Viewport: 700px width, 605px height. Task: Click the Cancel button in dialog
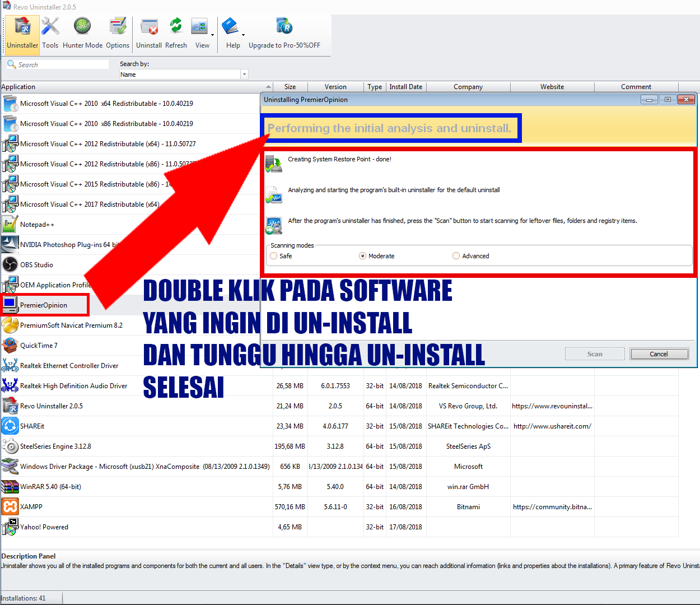pos(659,354)
